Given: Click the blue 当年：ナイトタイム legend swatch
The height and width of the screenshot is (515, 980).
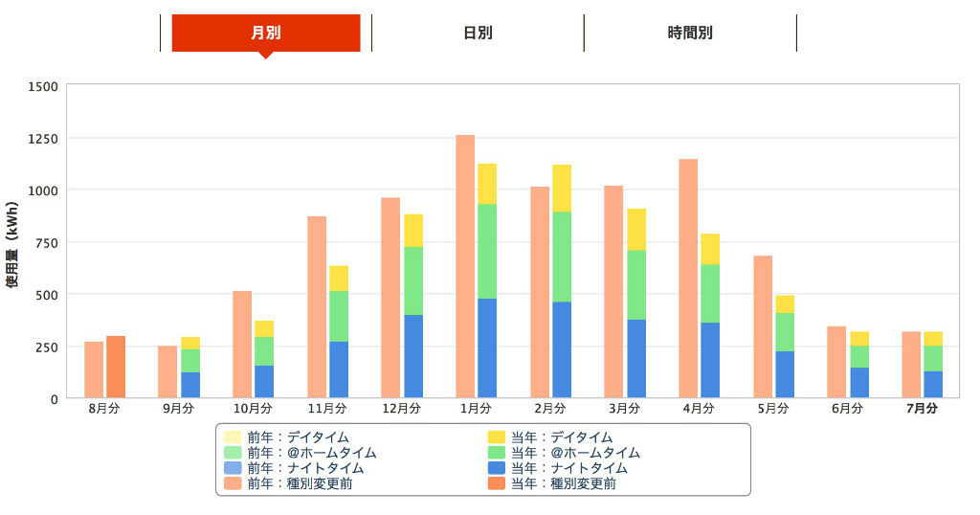Looking at the screenshot, I should (497, 468).
